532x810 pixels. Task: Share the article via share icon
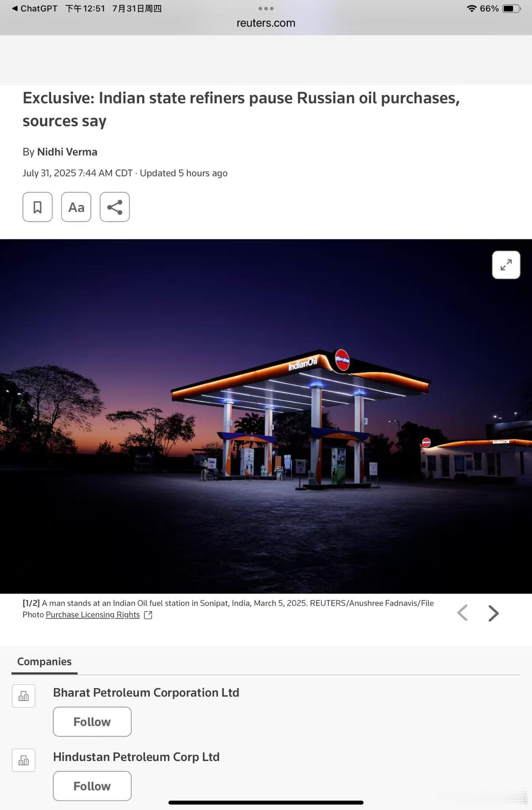[115, 207]
